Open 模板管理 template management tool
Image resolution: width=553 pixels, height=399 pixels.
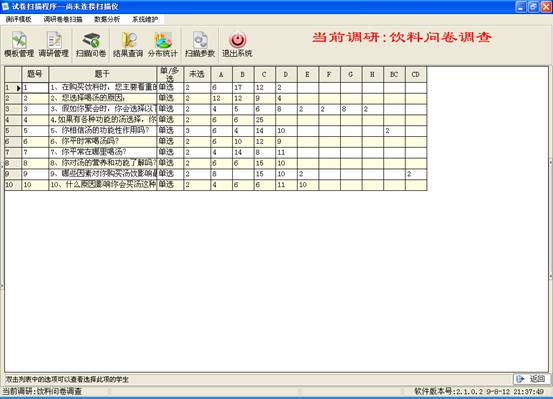point(19,45)
